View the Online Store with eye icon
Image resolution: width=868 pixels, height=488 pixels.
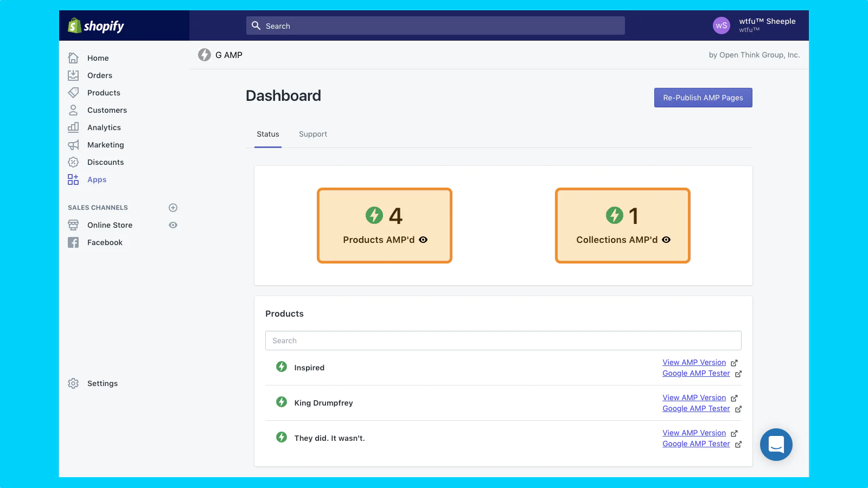coord(173,225)
